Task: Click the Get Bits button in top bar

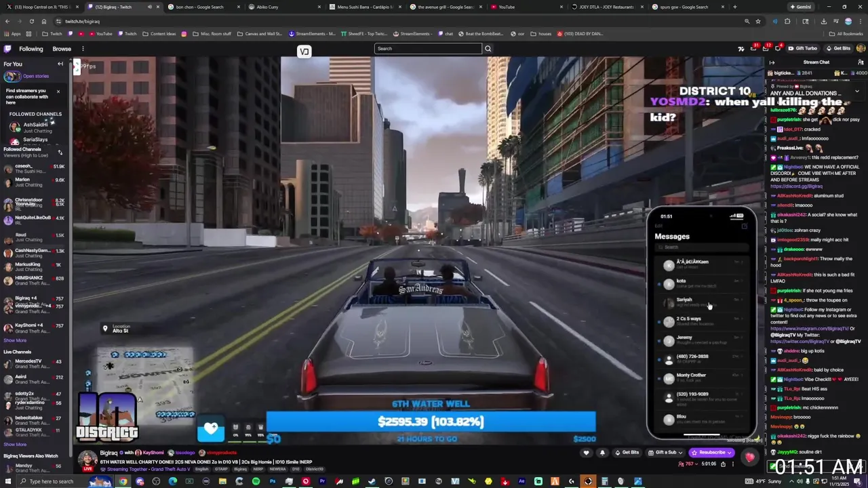Action: (x=838, y=49)
